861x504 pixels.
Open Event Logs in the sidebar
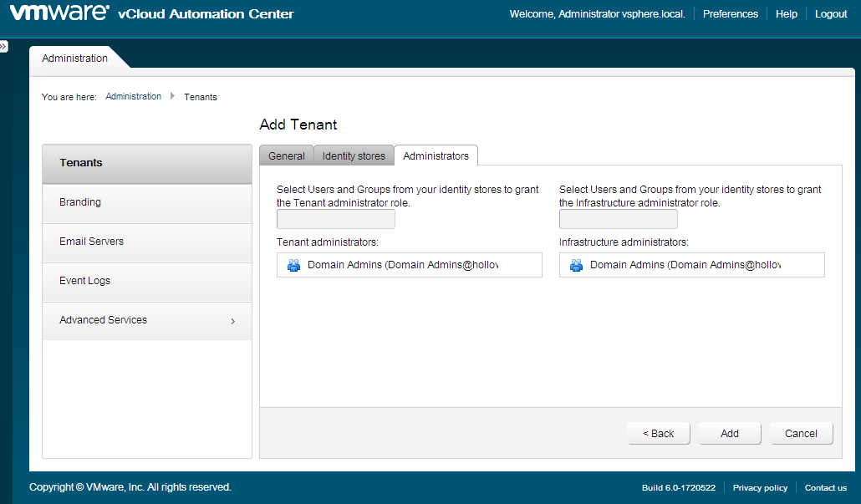(84, 281)
